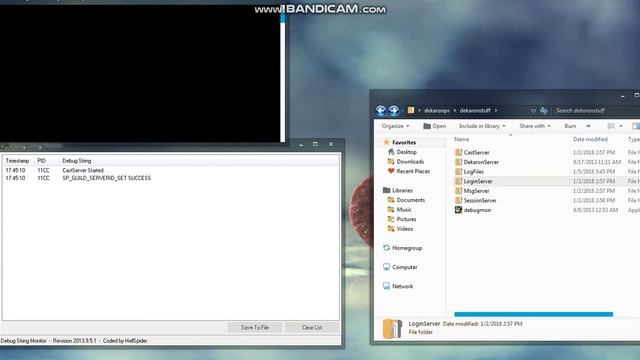Open address bar history dropdown
The width and height of the screenshot is (640, 360).
point(533,110)
